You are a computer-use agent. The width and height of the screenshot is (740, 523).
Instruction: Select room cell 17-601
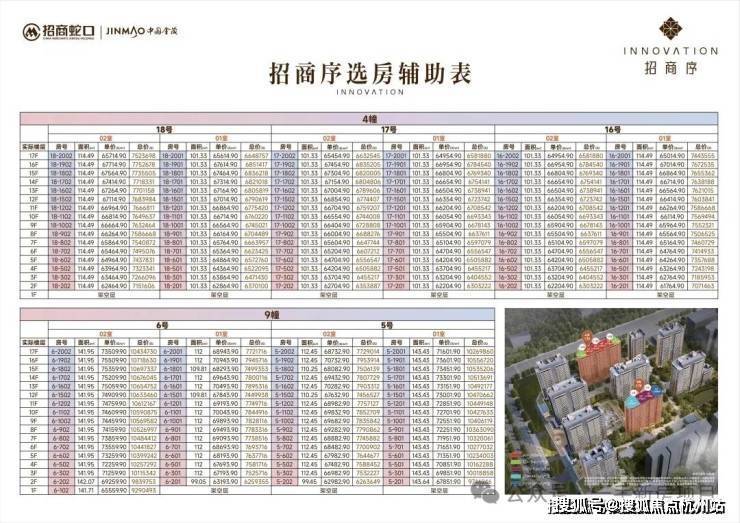pyautogui.click(x=396, y=260)
